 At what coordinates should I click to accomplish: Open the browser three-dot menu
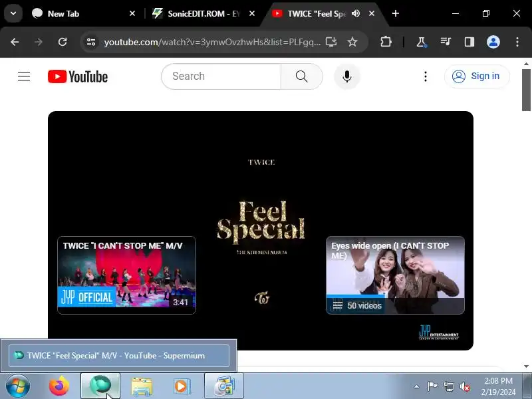click(x=517, y=42)
